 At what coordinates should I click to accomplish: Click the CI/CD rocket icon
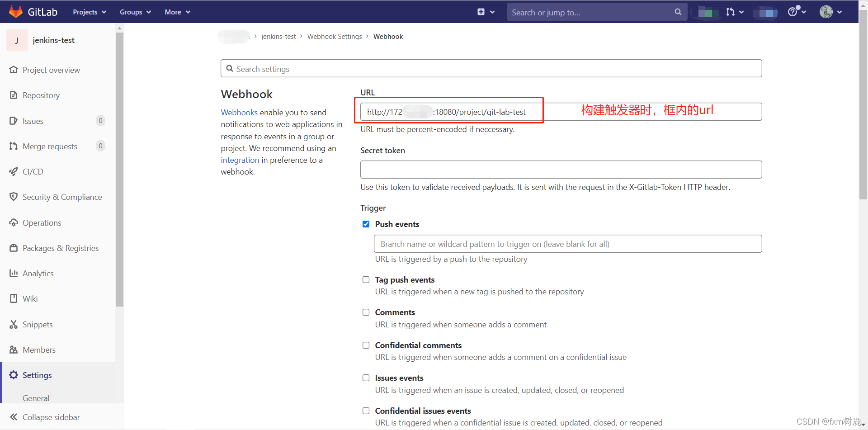tap(14, 171)
